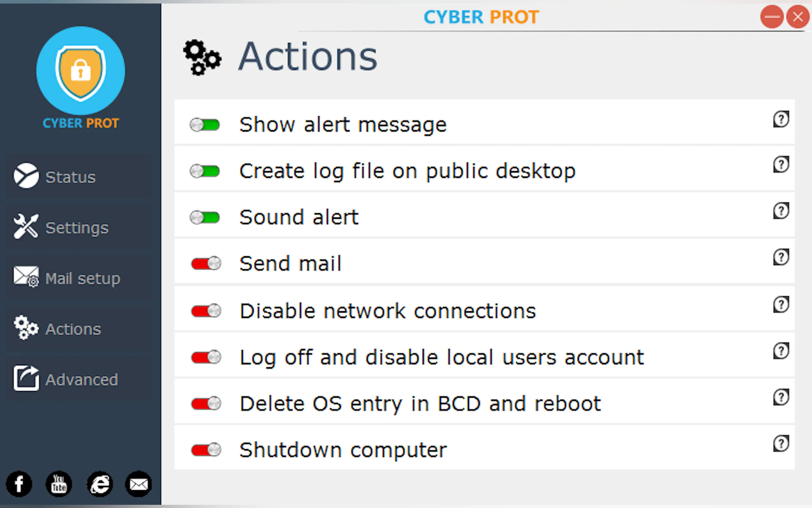Viewport: 812px width, 508px height.
Task: Enable Delete OS entry in BCD toggle
Action: (x=206, y=403)
